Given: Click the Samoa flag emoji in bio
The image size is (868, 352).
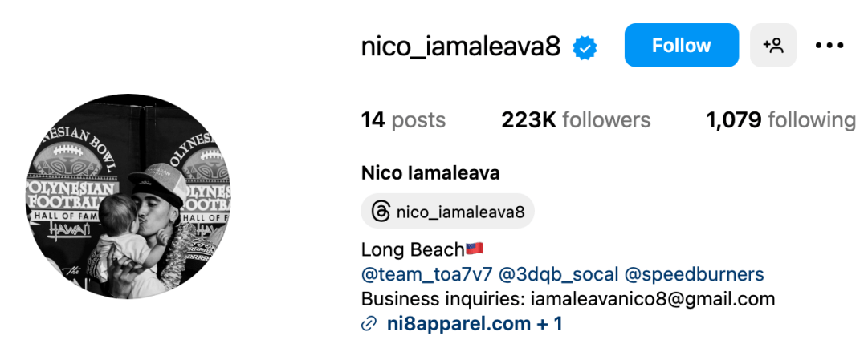Looking at the screenshot, I should [475, 249].
